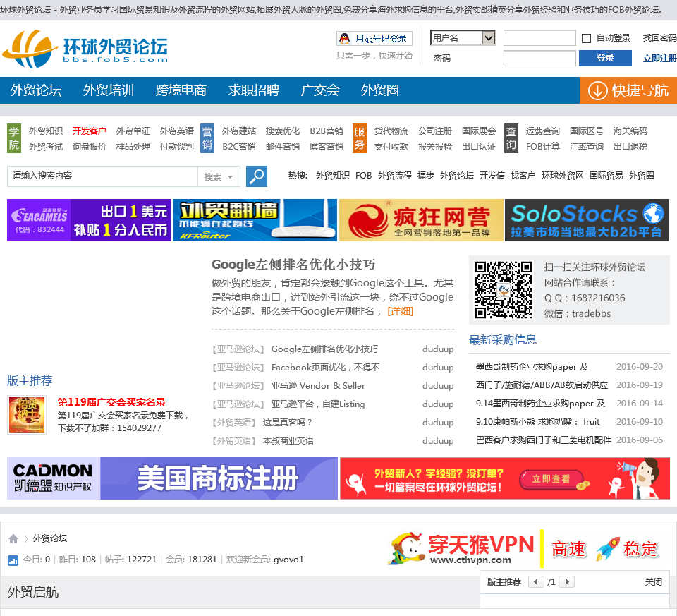Click next page arrow in 版主推荐 popup
Viewport: 677px width, 616px height.
click(x=567, y=581)
